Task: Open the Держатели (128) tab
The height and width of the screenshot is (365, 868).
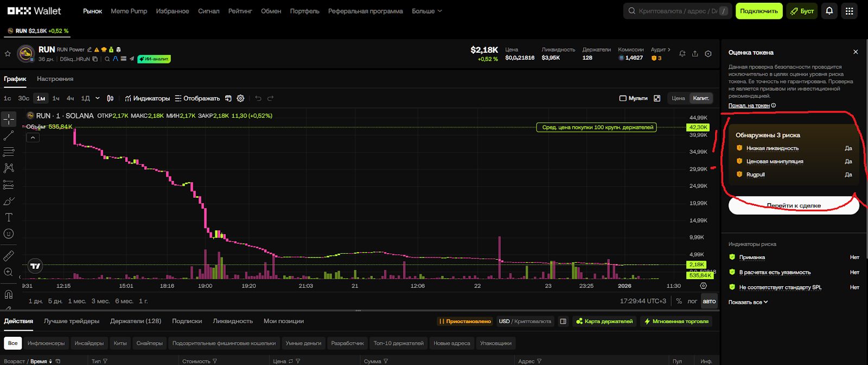Action: (136, 321)
